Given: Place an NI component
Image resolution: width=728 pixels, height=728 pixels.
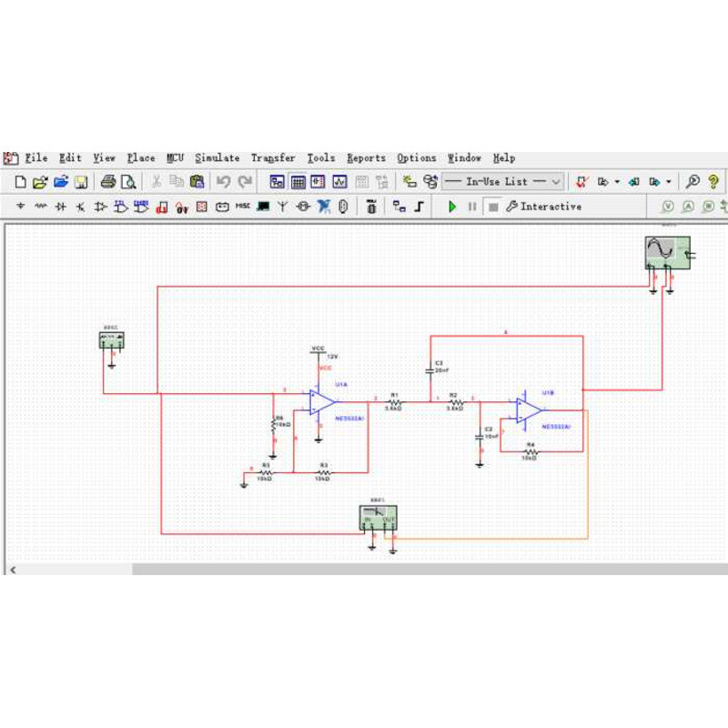Looking at the screenshot, I should [x=324, y=207].
